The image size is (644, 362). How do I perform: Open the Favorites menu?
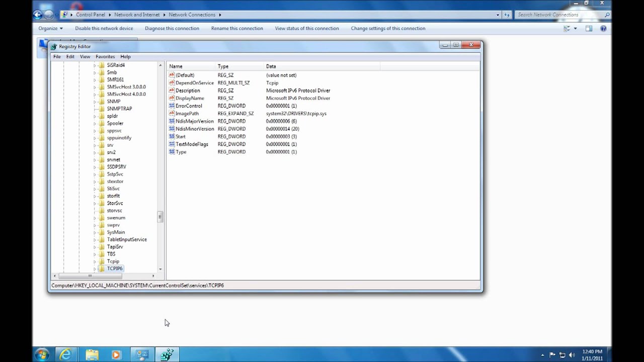(105, 57)
